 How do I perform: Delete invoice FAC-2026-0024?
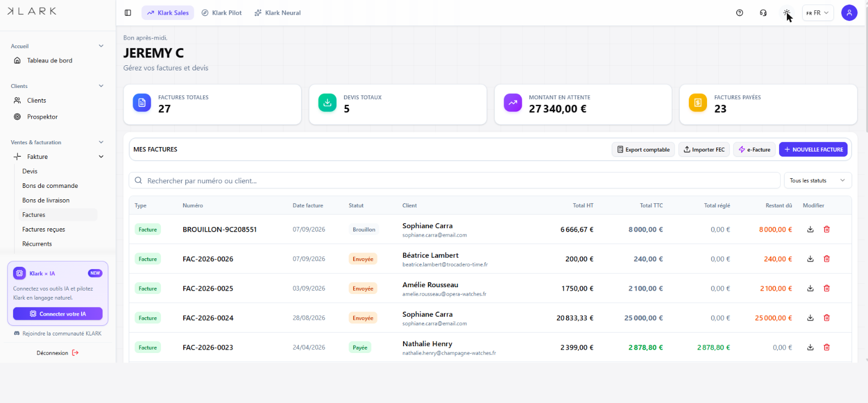click(x=827, y=318)
